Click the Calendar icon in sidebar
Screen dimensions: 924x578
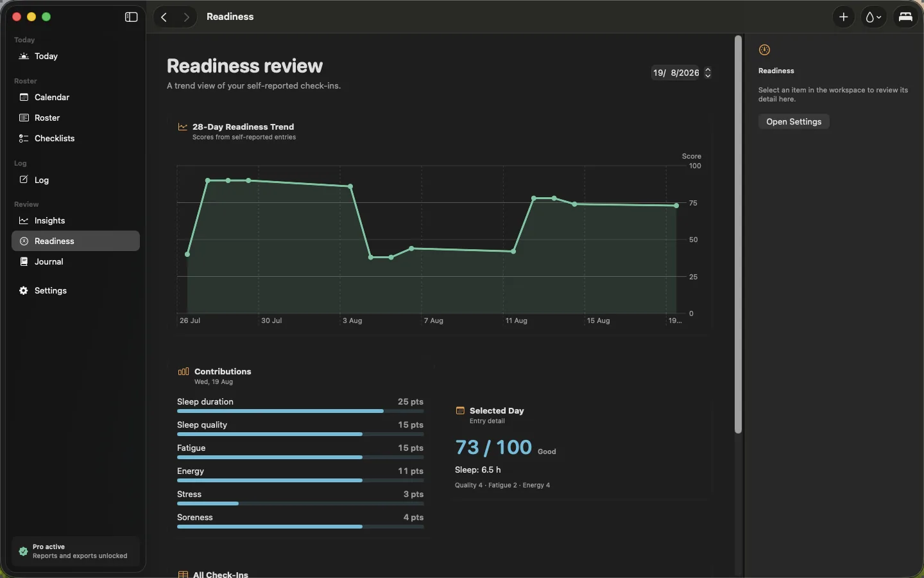24,98
